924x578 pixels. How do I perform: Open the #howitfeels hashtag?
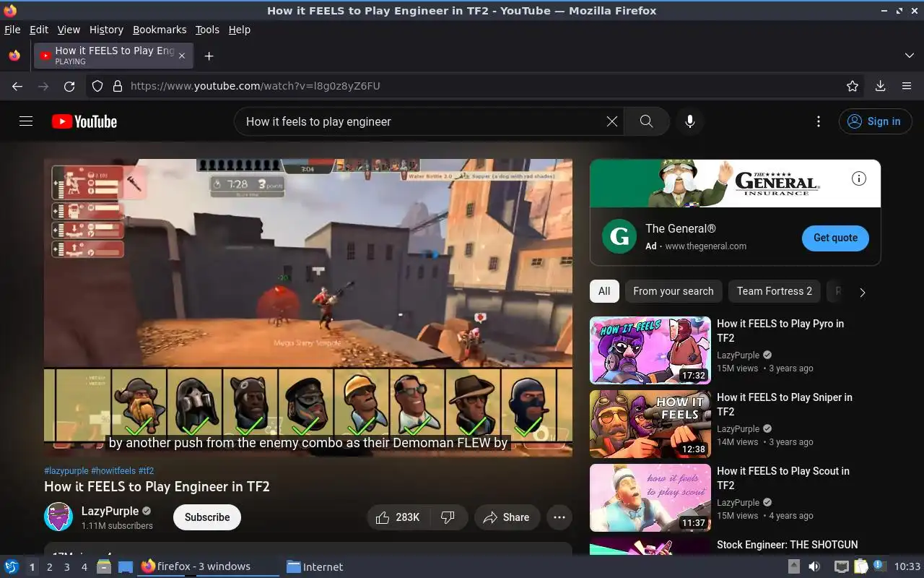pos(113,471)
